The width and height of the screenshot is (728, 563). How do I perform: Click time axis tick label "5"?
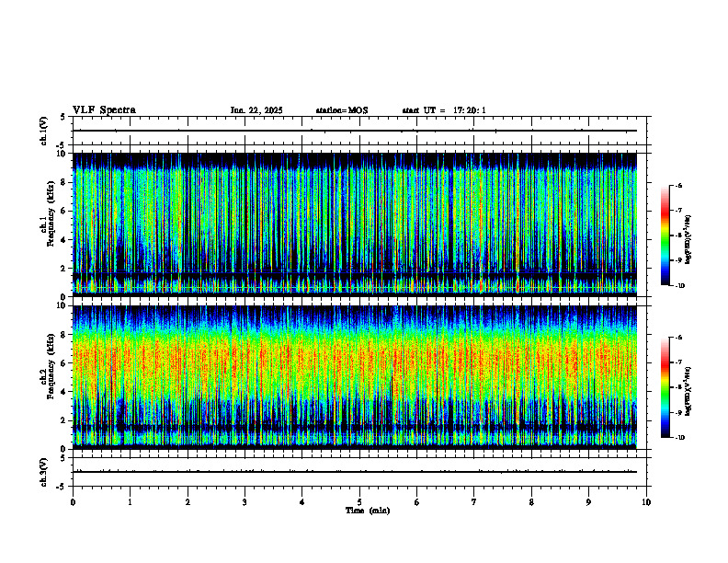(x=359, y=502)
